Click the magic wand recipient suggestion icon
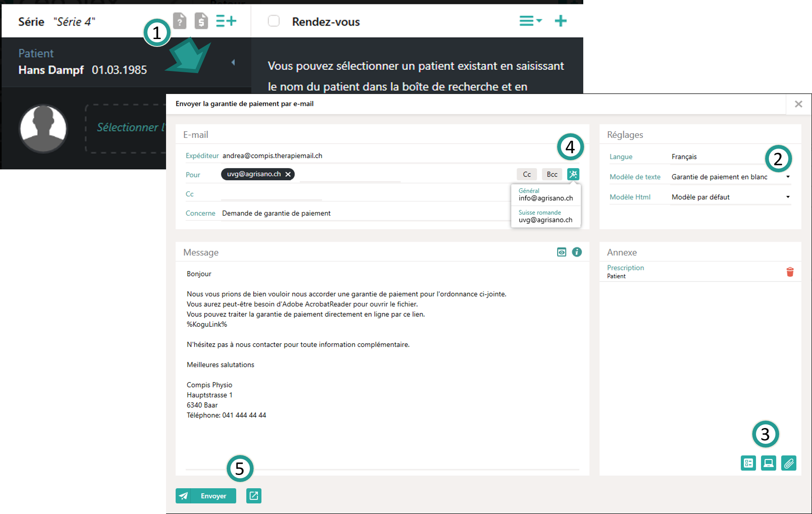The width and height of the screenshot is (812, 514). [x=573, y=174]
